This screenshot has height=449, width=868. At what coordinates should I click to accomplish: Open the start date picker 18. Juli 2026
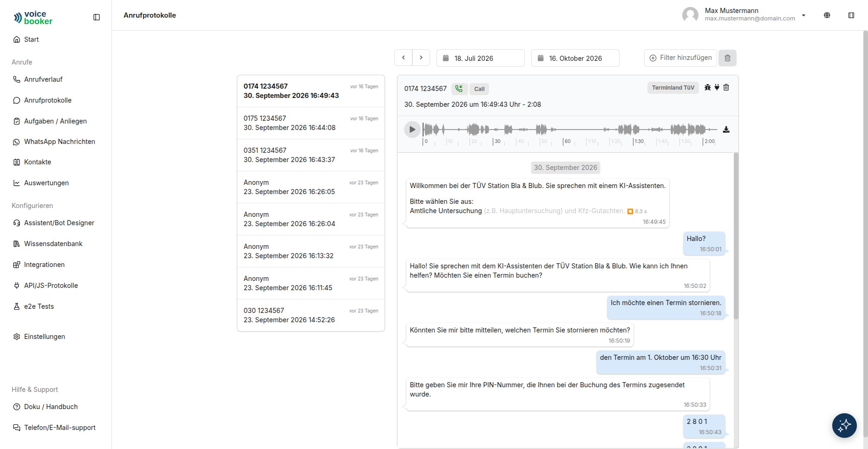point(481,58)
